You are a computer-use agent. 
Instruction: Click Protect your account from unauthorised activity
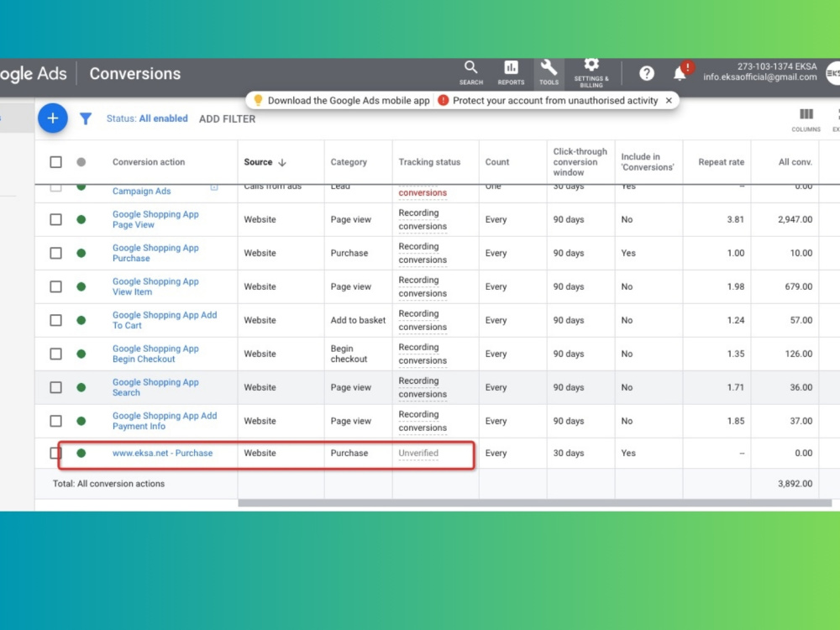(x=555, y=100)
